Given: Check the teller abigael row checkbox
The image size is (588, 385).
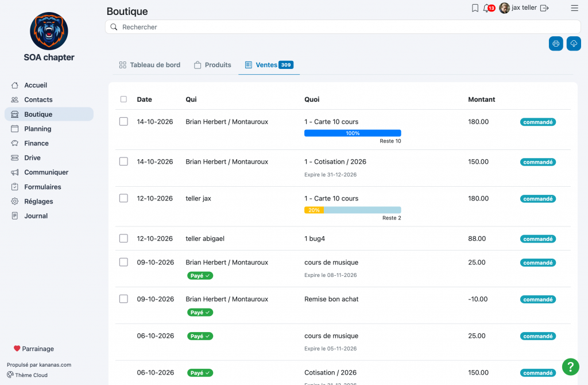Looking at the screenshot, I should click(x=123, y=238).
